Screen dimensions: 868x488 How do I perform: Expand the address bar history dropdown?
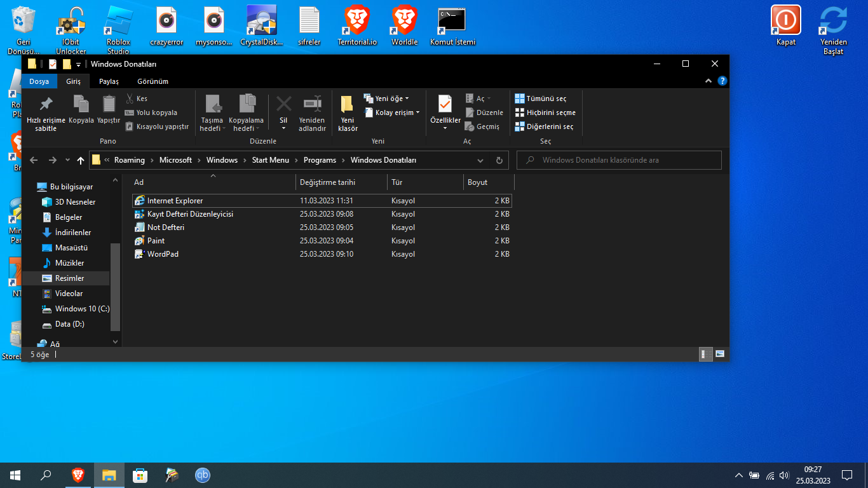point(480,160)
